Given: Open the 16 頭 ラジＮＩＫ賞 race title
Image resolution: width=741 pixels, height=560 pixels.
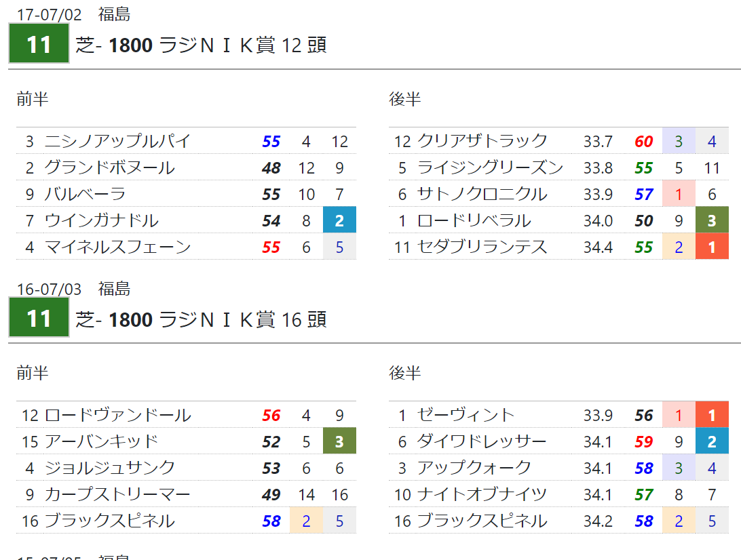Looking at the screenshot, I should pos(201,319).
